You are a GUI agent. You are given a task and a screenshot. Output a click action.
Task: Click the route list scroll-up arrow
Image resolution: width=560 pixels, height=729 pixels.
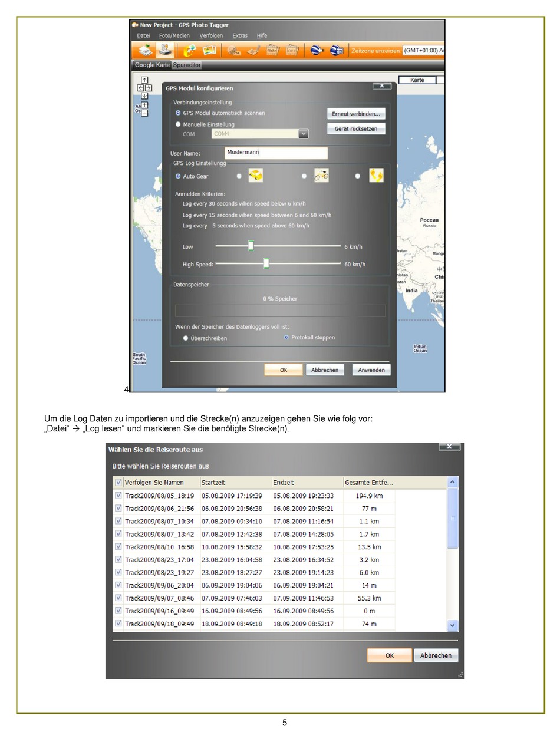pos(453,482)
